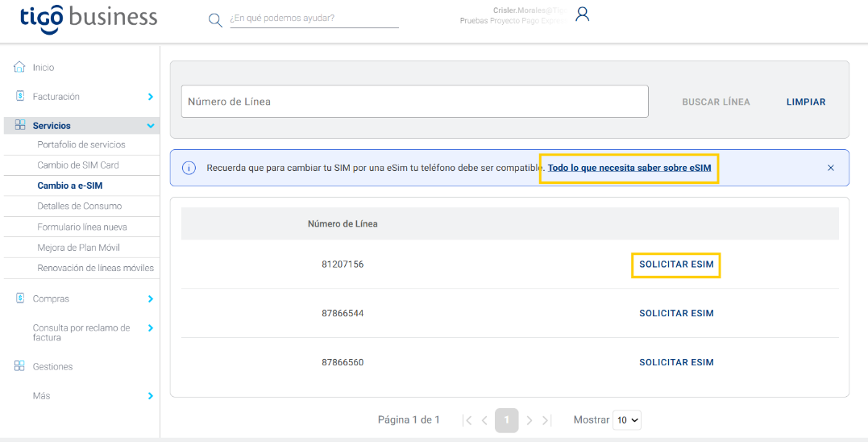Request eSIM for line 87866544
868x442 pixels.
coord(676,314)
